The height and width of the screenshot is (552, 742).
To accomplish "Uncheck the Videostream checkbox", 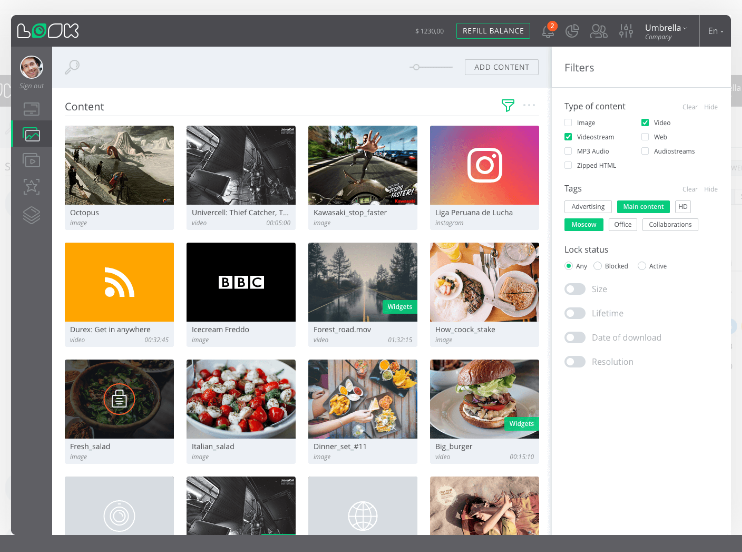I will (x=568, y=137).
